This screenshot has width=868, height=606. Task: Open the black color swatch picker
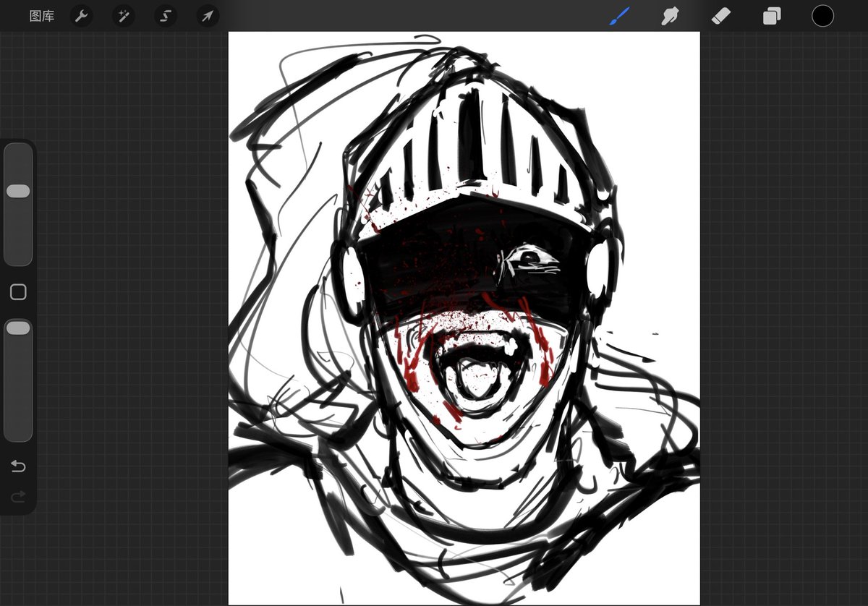click(822, 16)
